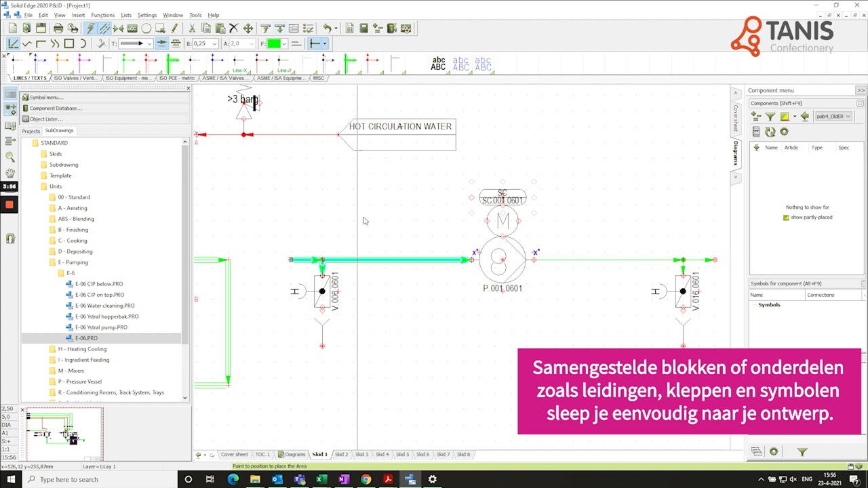Image resolution: width=868 pixels, height=488 pixels.
Task: Click the green thick line symbol
Action: click(x=173, y=63)
